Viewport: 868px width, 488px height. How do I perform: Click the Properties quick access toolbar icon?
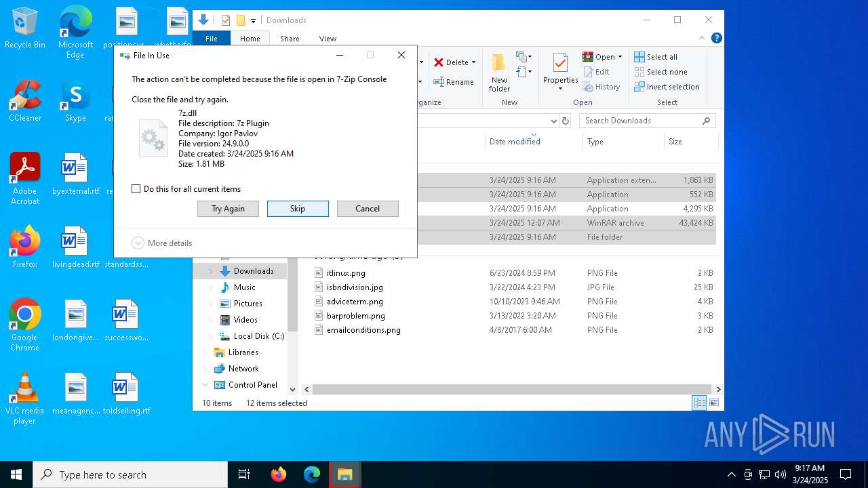(226, 20)
